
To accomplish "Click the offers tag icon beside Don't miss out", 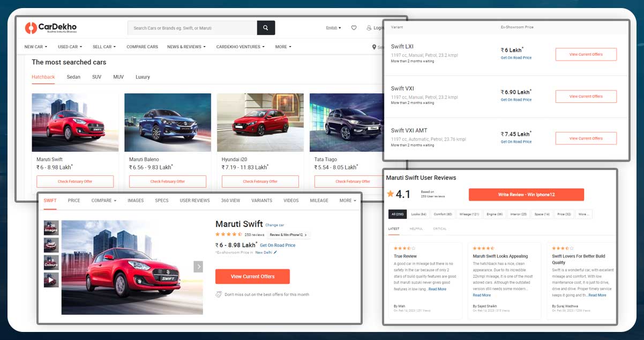I will click(219, 294).
